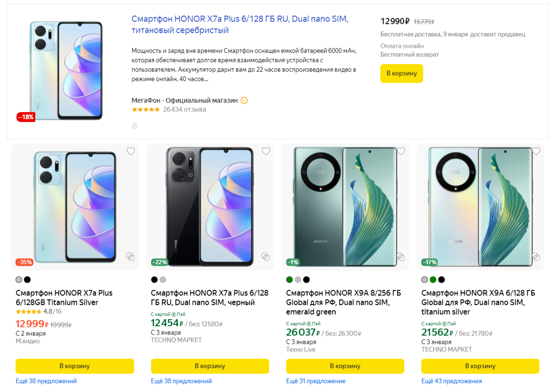Click compare icon on HONOR X9A emerald green card

point(401,256)
